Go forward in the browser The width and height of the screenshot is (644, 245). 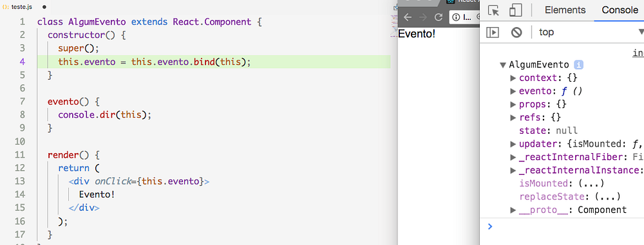point(423,17)
